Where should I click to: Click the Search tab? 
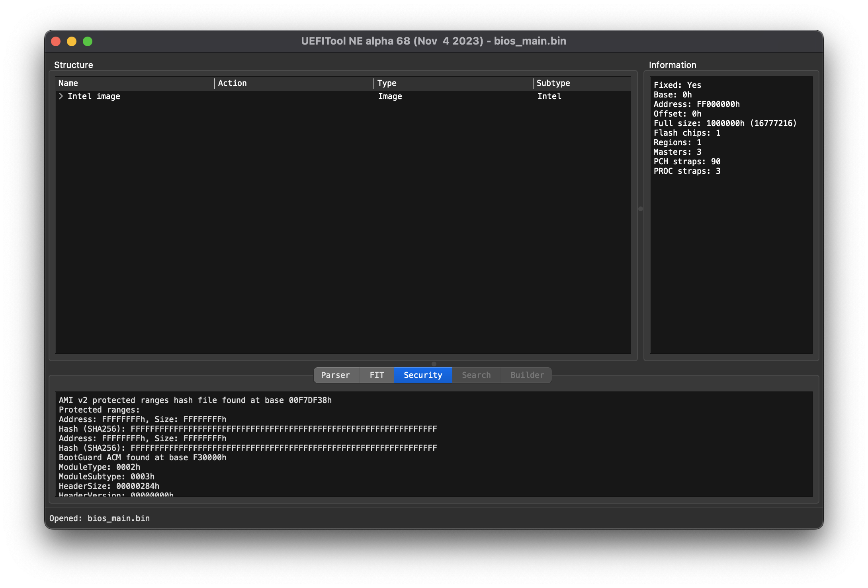(476, 375)
